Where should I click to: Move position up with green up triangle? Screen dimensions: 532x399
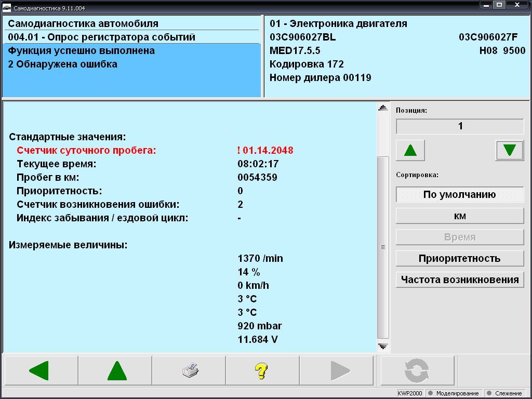[x=410, y=150]
